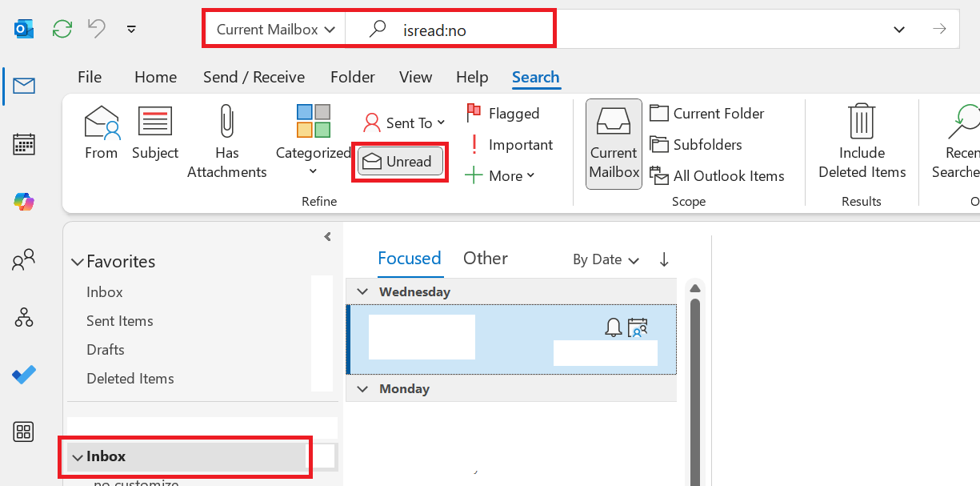Open To Do checkmark app

pyautogui.click(x=24, y=375)
